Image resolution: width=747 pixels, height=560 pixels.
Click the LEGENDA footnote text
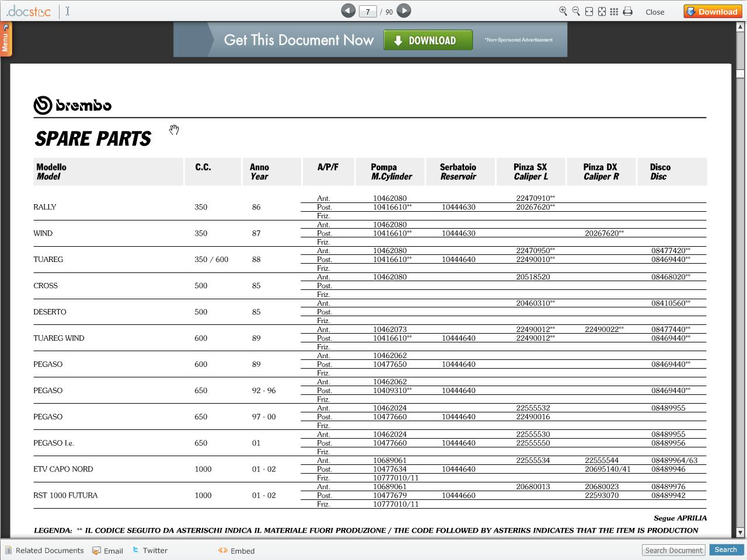(x=366, y=530)
